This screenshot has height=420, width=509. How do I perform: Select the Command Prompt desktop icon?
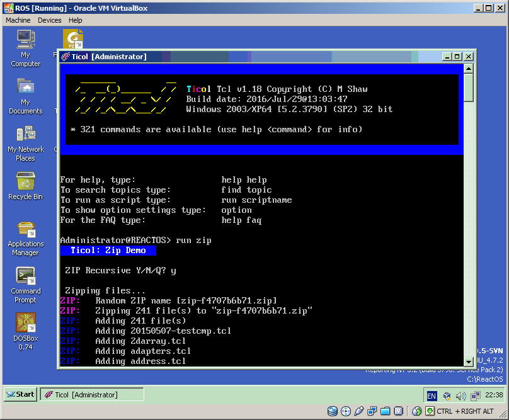(x=26, y=285)
